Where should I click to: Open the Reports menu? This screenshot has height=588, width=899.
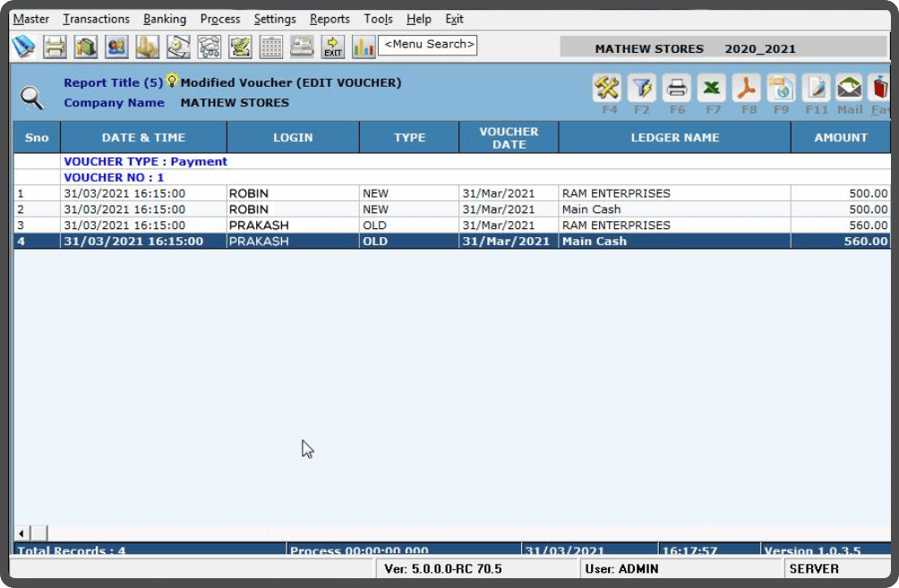click(x=330, y=18)
